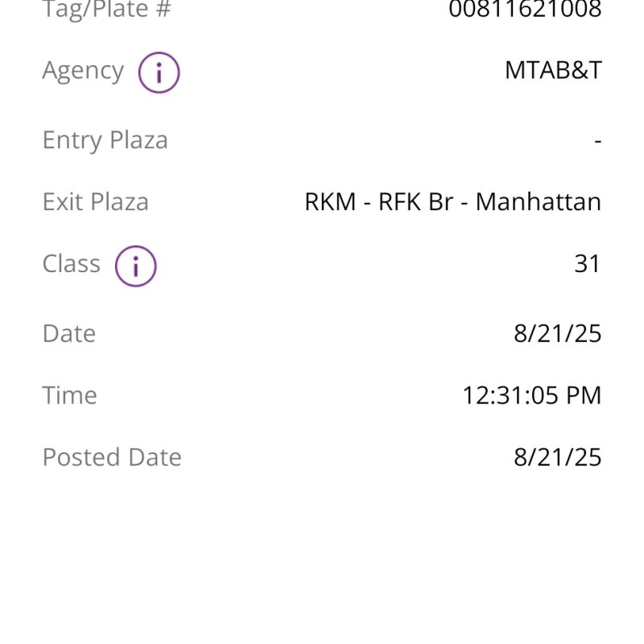Viewport: 644px width, 644px height.
Task: Select the tag number 00811621008
Action: coord(525,10)
